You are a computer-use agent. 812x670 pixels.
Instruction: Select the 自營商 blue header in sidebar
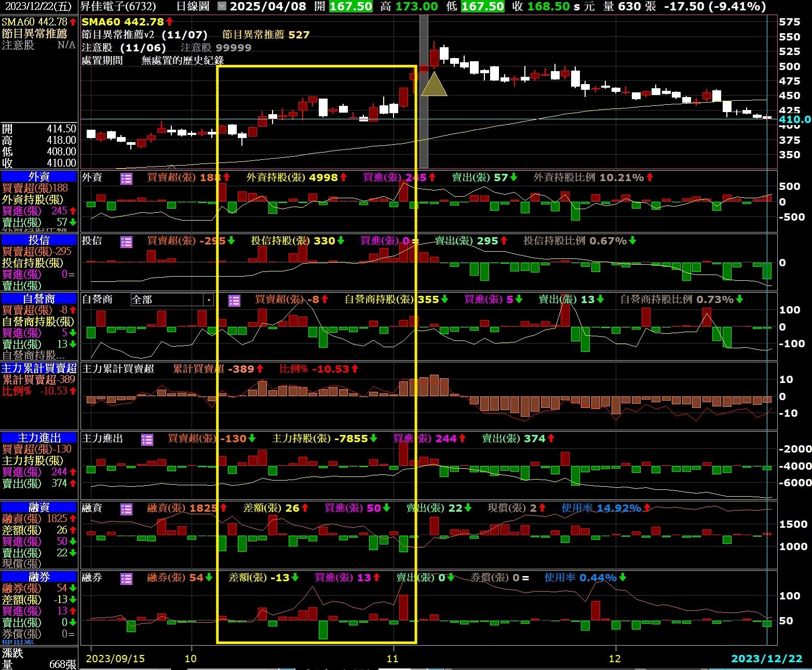point(39,298)
